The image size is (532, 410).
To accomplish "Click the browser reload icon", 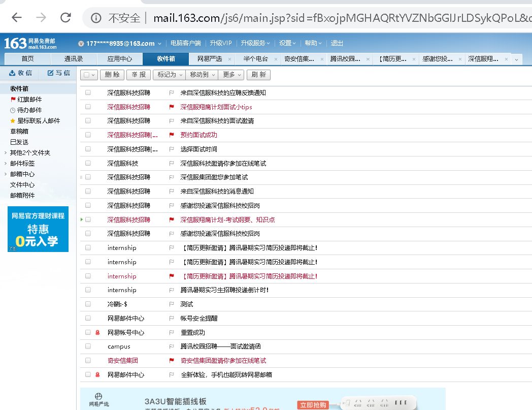I will tap(65, 17).
